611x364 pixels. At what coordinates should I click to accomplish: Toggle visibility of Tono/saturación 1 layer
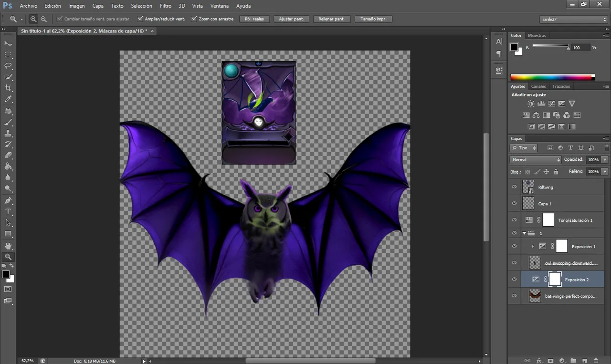[x=514, y=220]
